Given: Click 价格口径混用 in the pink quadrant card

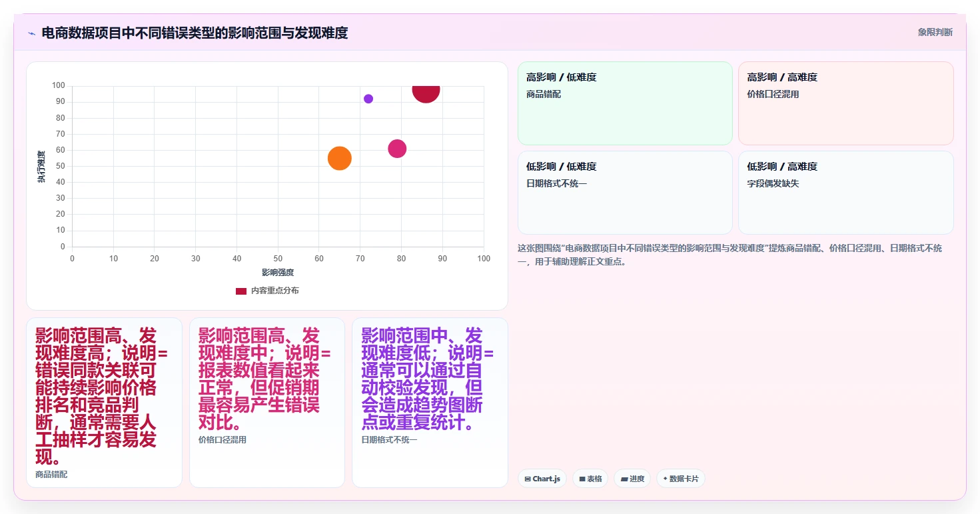Looking at the screenshot, I should click(x=773, y=95).
